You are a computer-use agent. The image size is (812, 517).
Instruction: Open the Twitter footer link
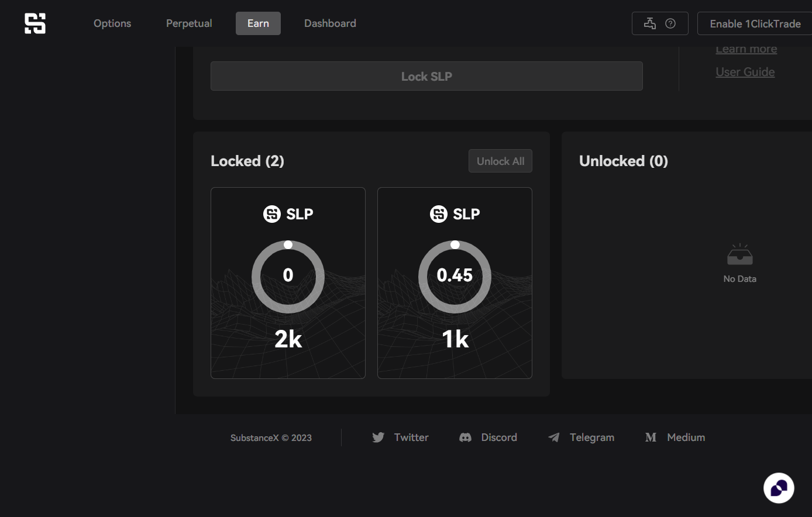401,437
